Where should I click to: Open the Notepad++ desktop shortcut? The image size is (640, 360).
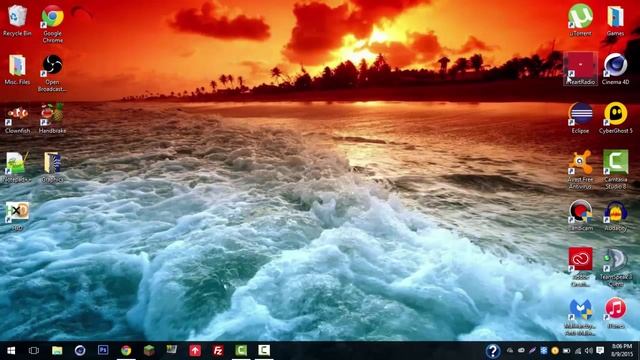pyautogui.click(x=16, y=167)
